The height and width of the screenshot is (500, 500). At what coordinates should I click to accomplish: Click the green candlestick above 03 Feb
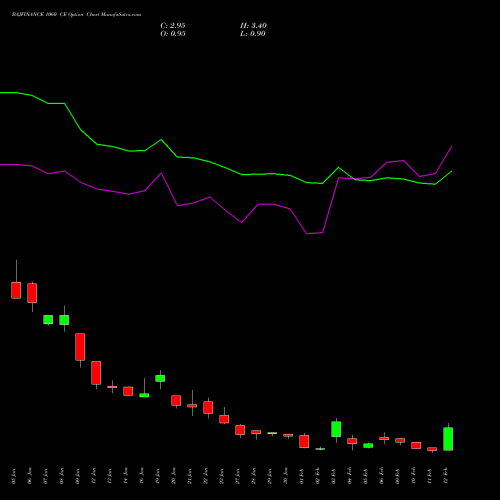(x=336, y=429)
